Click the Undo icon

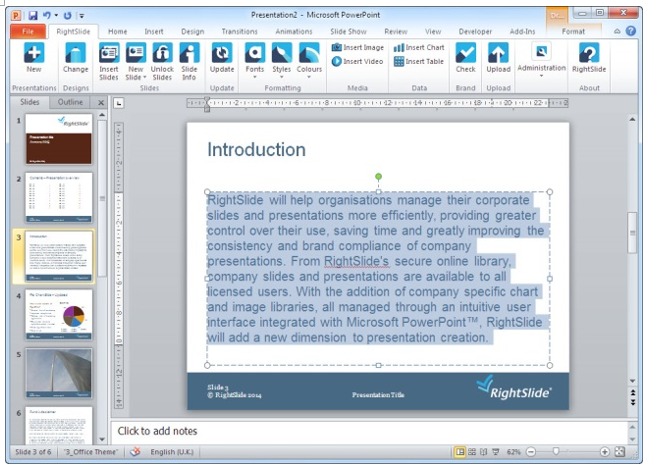click(x=47, y=16)
